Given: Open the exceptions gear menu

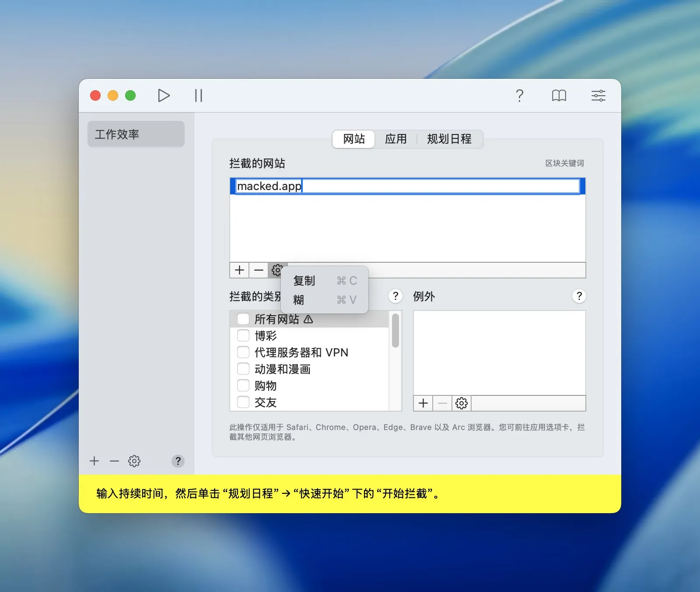Looking at the screenshot, I should (462, 403).
